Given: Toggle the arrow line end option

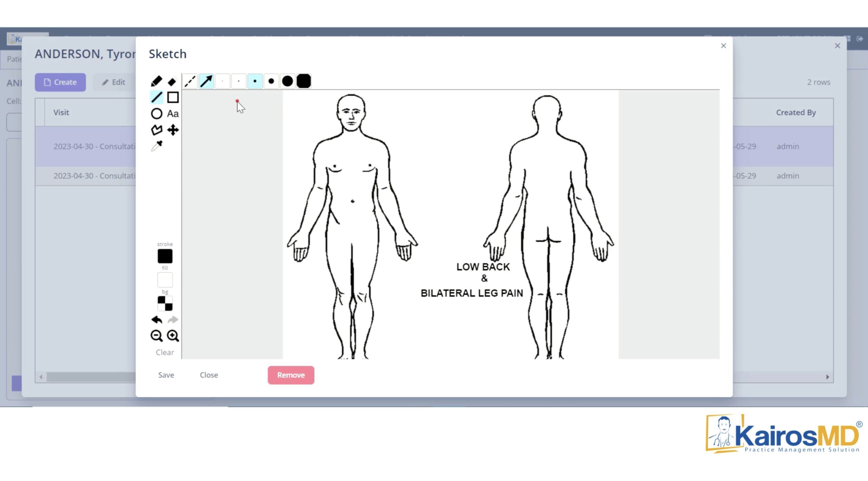Looking at the screenshot, I should (x=206, y=81).
